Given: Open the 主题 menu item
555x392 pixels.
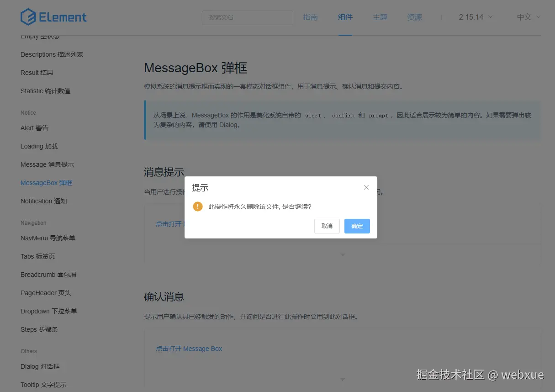Looking at the screenshot, I should tap(380, 17).
